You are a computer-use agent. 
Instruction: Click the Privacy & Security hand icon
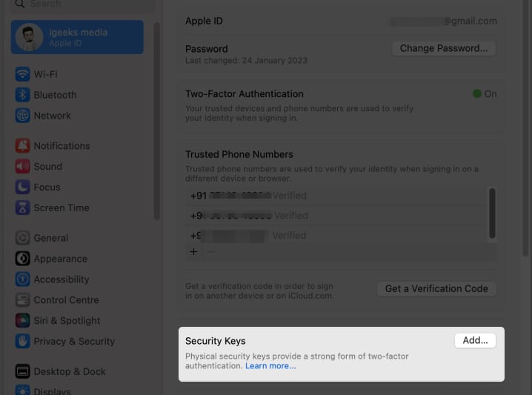point(22,342)
